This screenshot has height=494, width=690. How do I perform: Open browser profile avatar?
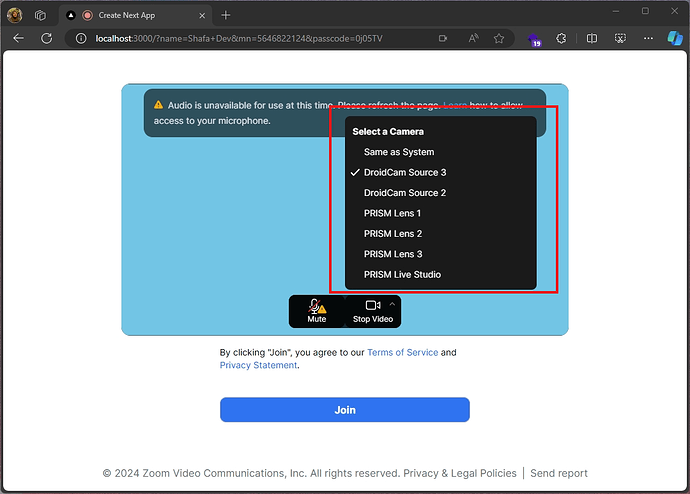[x=15, y=15]
